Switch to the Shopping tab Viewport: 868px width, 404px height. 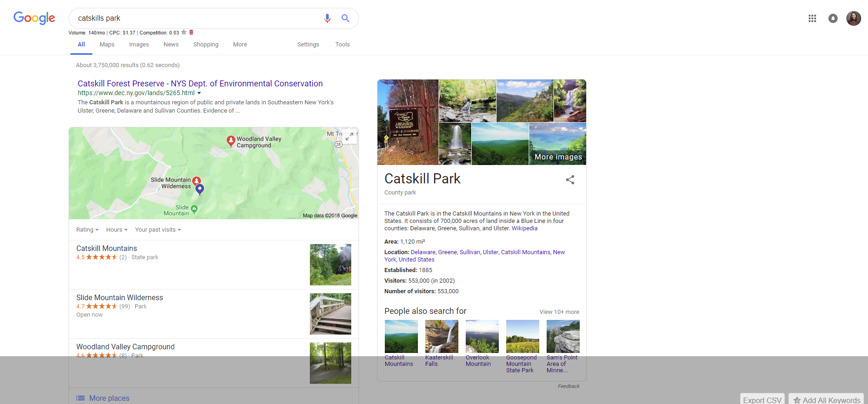click(206, 45)
